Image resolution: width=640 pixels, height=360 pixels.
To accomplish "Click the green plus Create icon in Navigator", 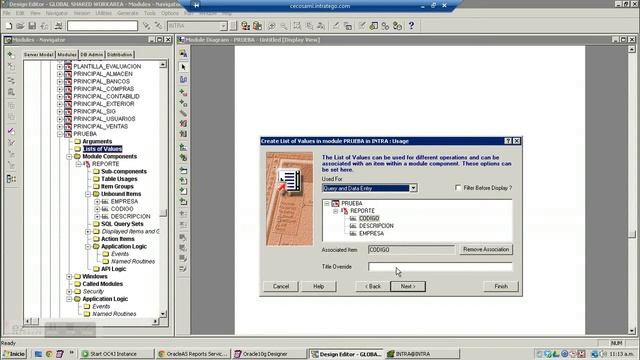I will click(11, 55).
